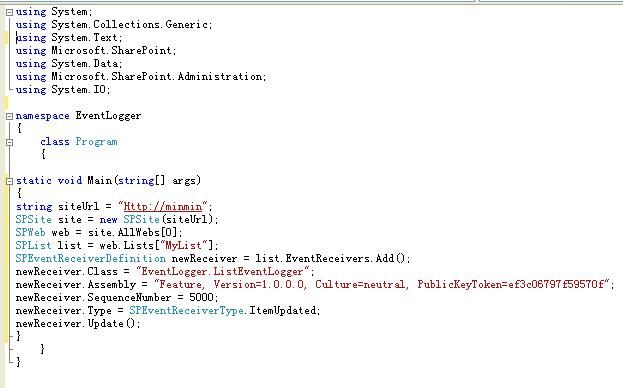Click 'Culture=neutral' in assembly string
This screenshot has width=623, height=388.
point(360,284)
